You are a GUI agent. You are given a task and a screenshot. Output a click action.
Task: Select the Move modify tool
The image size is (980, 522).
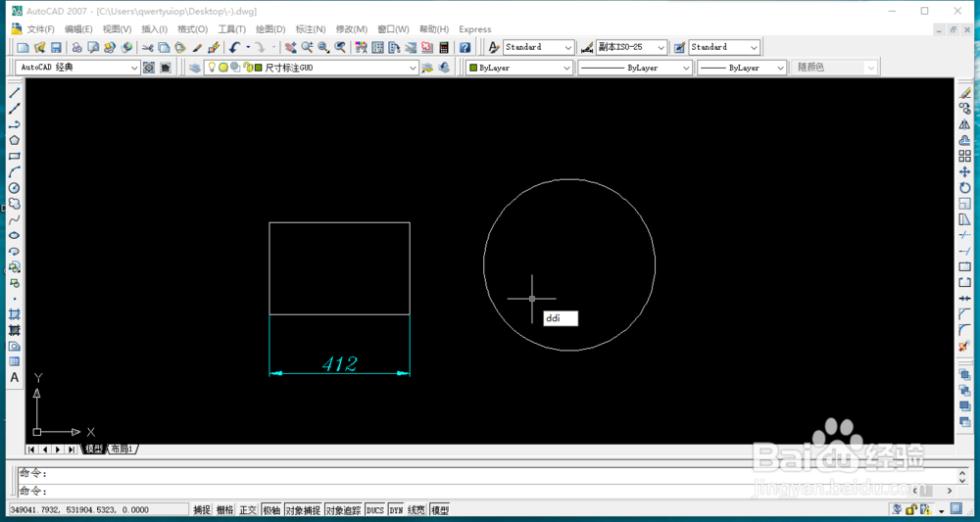(x=965, y=171)
